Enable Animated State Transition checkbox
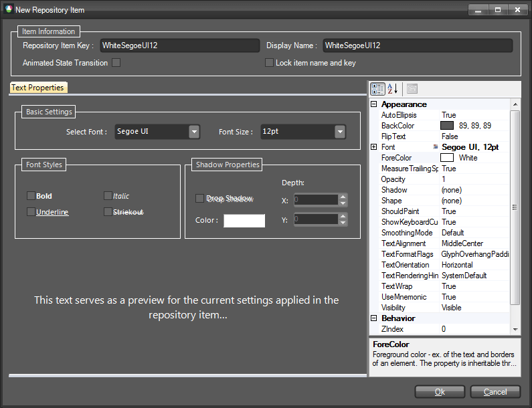The width and height of the screenshot is (532, 408). 116,63
